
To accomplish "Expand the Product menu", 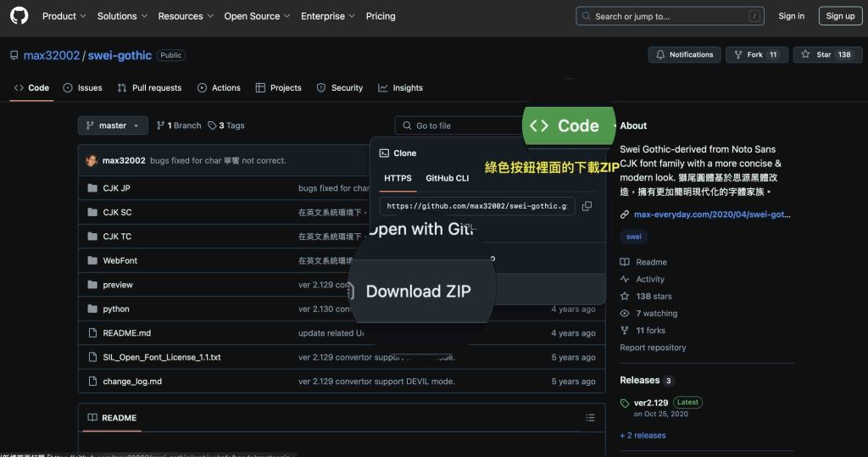I will [x=64, y=16].
